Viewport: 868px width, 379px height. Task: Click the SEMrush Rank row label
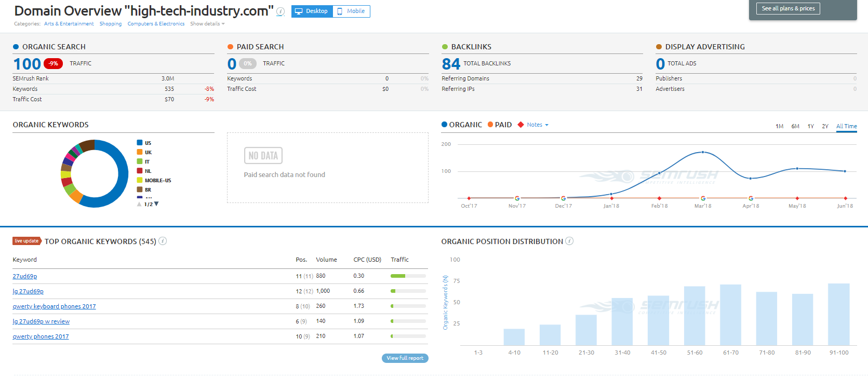coord(31,78)
